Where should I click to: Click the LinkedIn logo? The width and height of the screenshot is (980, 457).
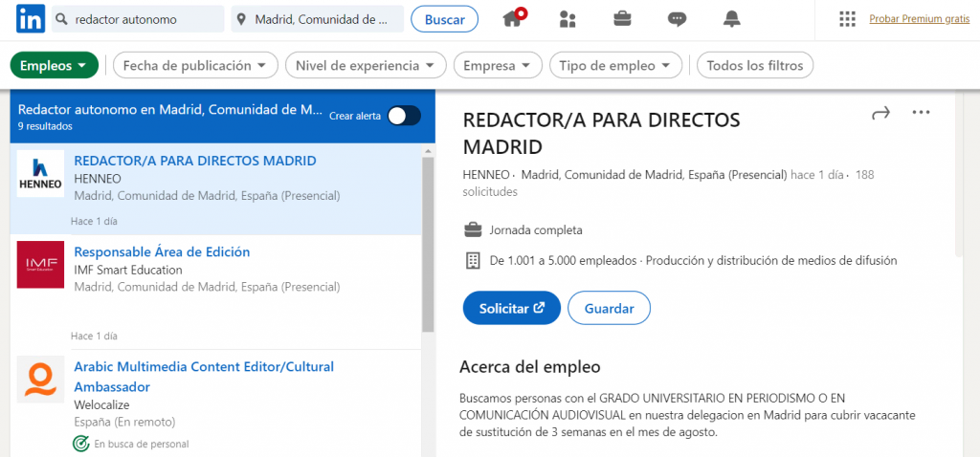[30, 19]
